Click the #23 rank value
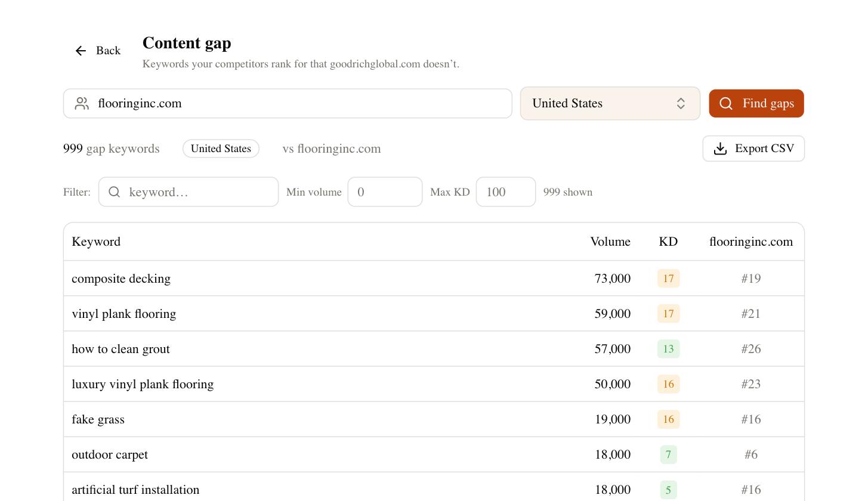 pos(751,384)
